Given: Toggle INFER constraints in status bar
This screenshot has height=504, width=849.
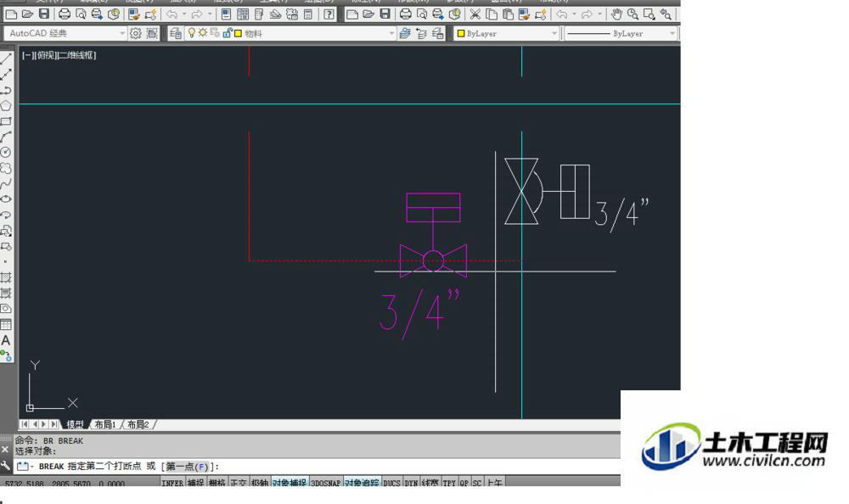Looking at the screenshot, I should pyautogui.click(x=172, y=482).
